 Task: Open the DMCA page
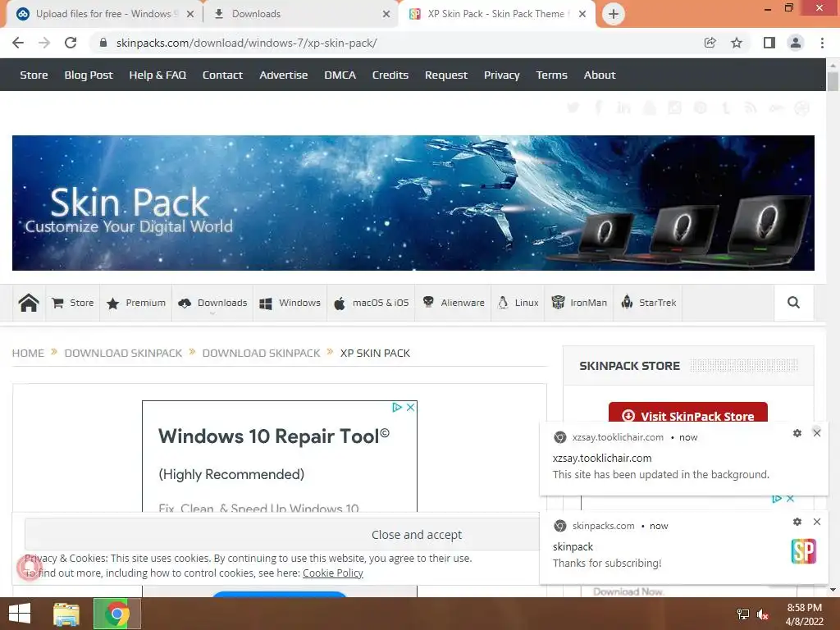[340, 75]
